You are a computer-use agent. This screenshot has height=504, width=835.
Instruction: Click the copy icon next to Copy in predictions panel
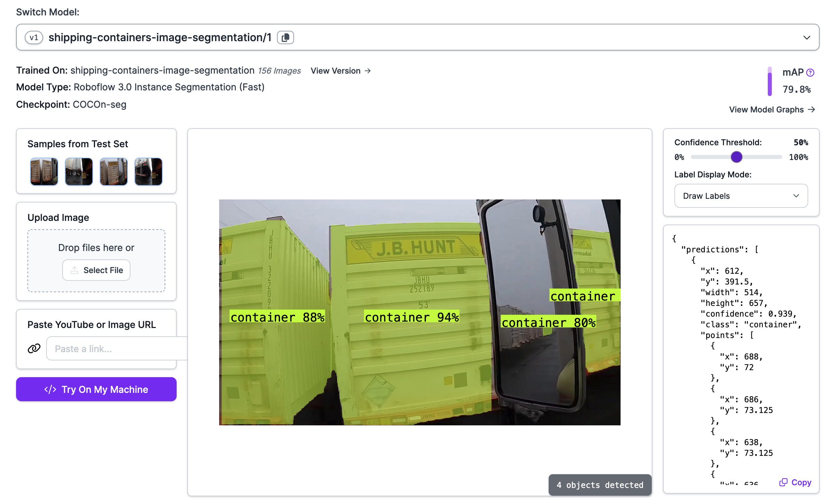point(784,482)
